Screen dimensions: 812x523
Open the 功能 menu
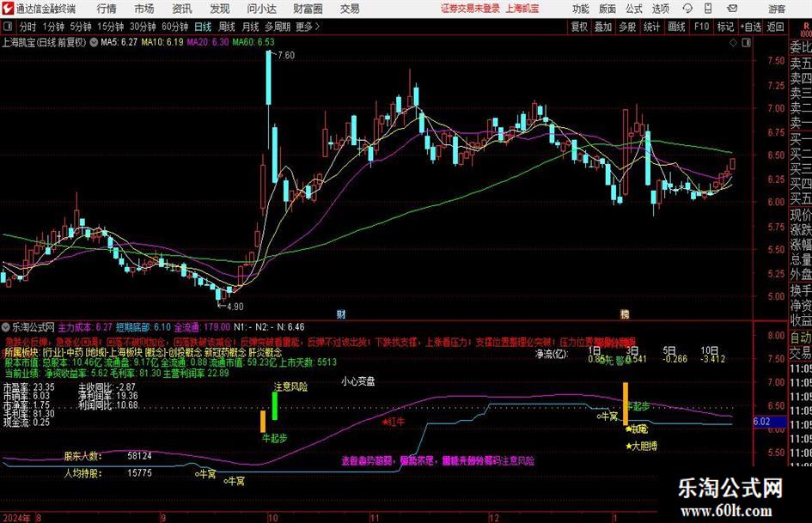(581, 9)
